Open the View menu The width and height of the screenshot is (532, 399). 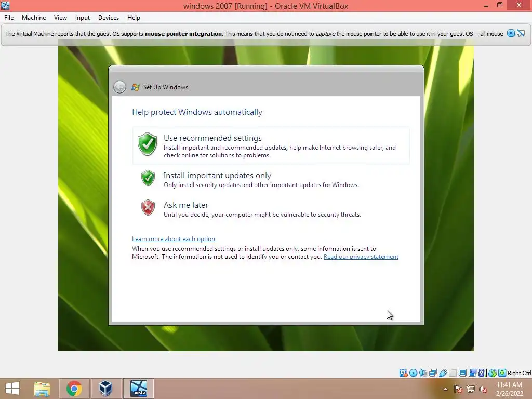pyautogui.click(x=60, y=18)
